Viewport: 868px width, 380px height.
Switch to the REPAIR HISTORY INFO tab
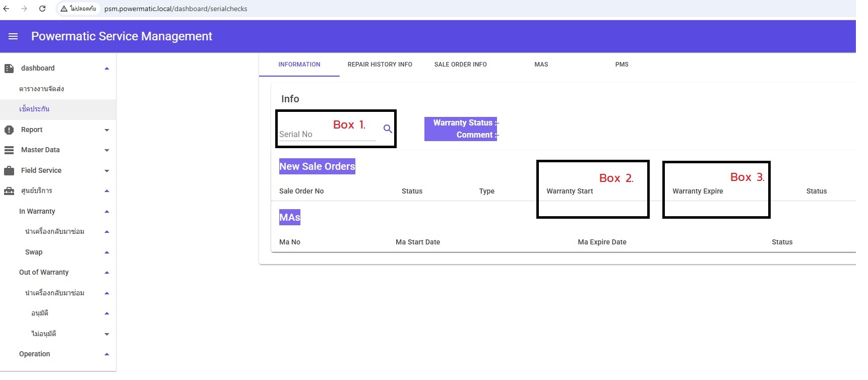380,65
